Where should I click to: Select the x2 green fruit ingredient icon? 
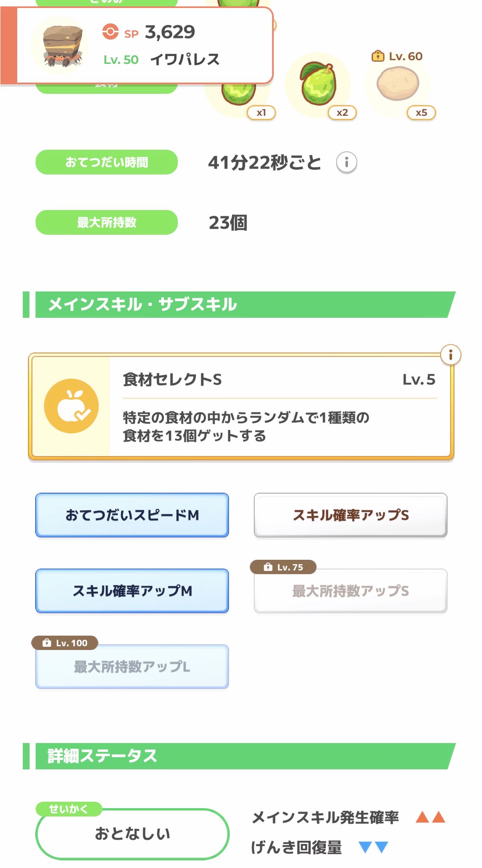tap(319, 85)
